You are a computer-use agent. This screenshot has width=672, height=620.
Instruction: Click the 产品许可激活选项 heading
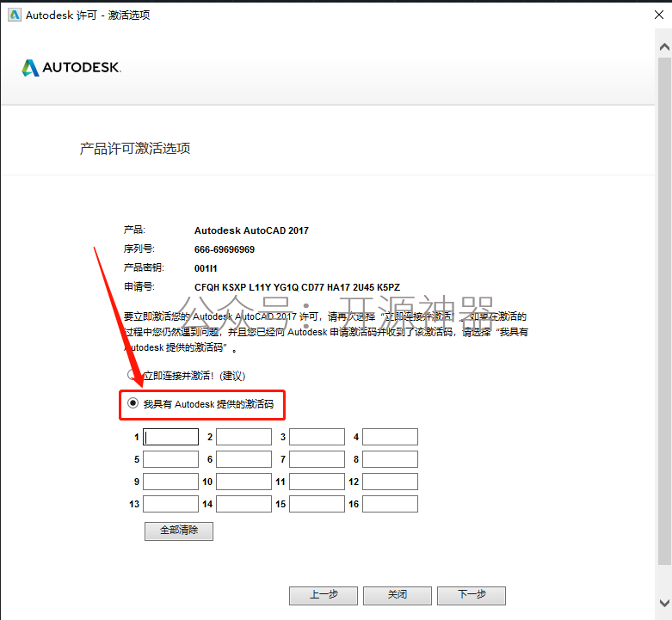point(135,149)
